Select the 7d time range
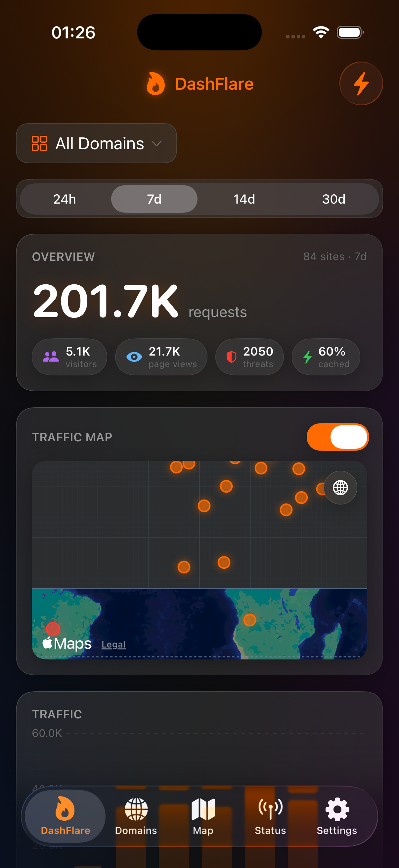Screen dimensions: 399x868 pyautogui.click(x=154, y=199)
